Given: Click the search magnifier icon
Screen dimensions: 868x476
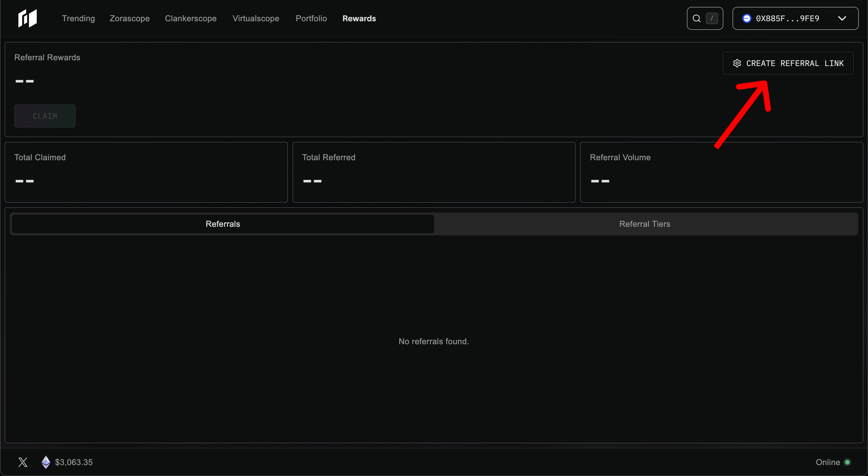Looking at the screenshot, I should tap(696, 19).
